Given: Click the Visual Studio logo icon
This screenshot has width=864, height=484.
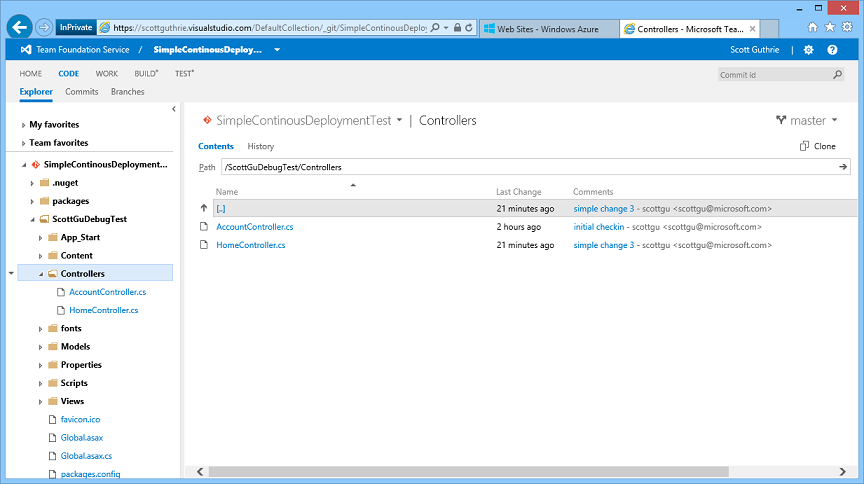Looking at the screenshot, I should coord(25,50).
